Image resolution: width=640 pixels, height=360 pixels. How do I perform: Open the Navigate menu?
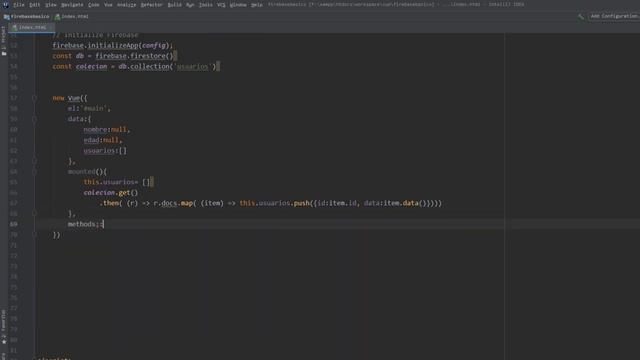click(72, 5)
